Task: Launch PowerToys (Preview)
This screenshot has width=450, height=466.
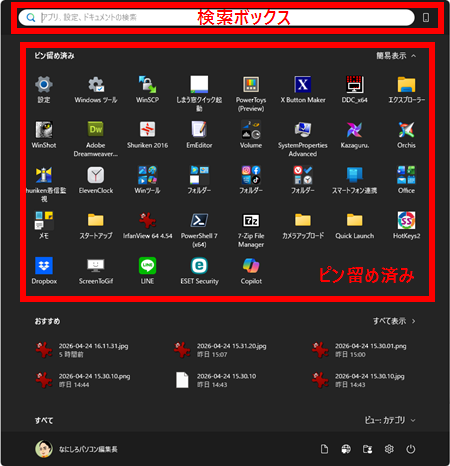Action: [x=251, y=94]
